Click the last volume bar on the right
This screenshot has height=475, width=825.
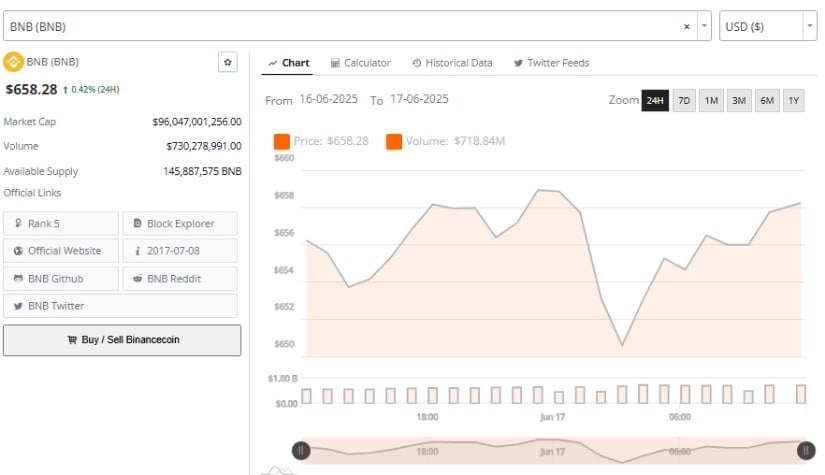point(801,394)
